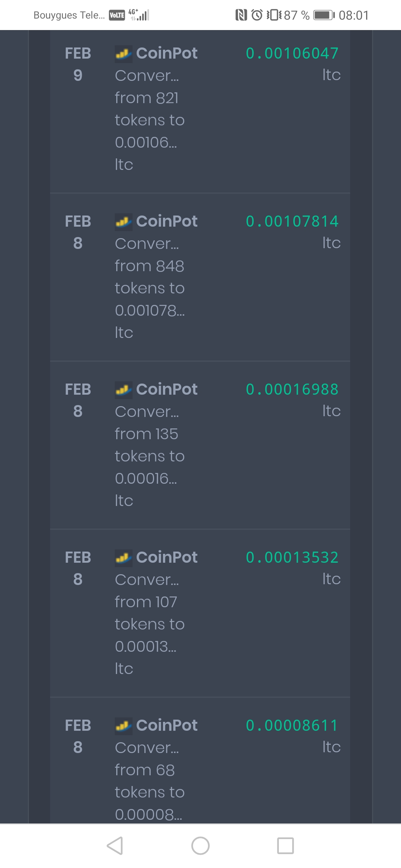Open the 0.00106047 ltc transaction amount
401x868 pixels.
pos(293,63)
